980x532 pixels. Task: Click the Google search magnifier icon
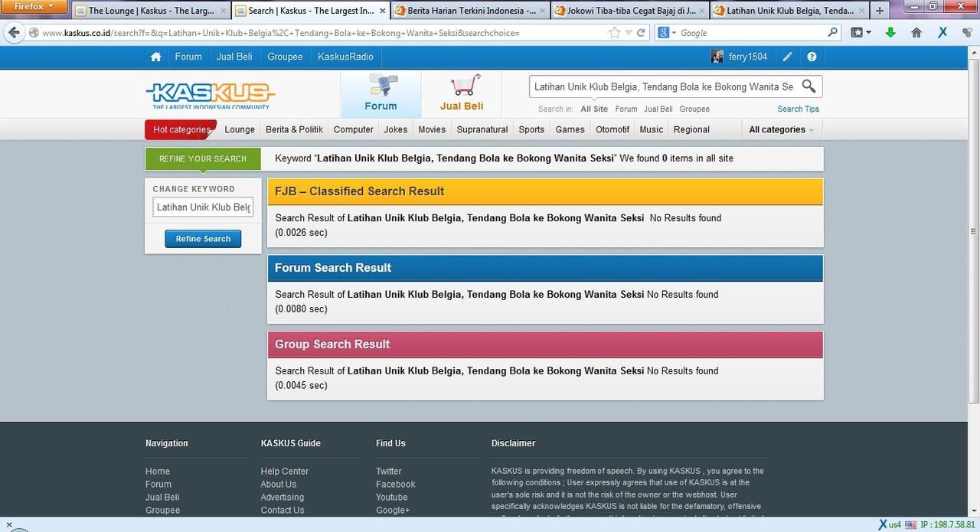coord(833,33)
